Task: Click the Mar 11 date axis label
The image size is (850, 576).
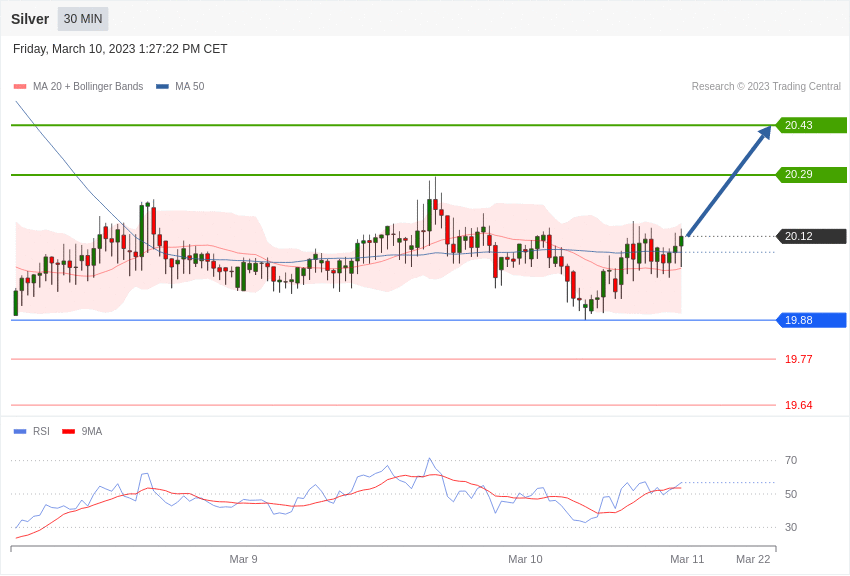Action: 687,559
